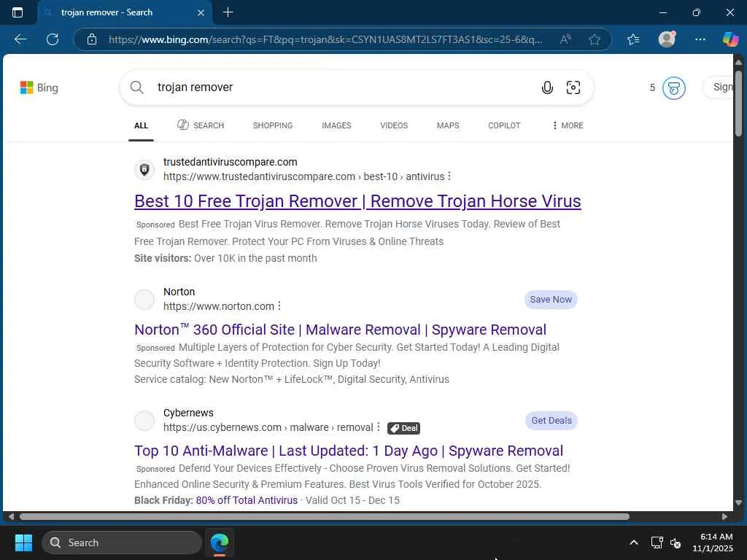This screenshot has height=560, width=747.
Task: Show hidden system tray icons
Action: click(x=634, y=542)
